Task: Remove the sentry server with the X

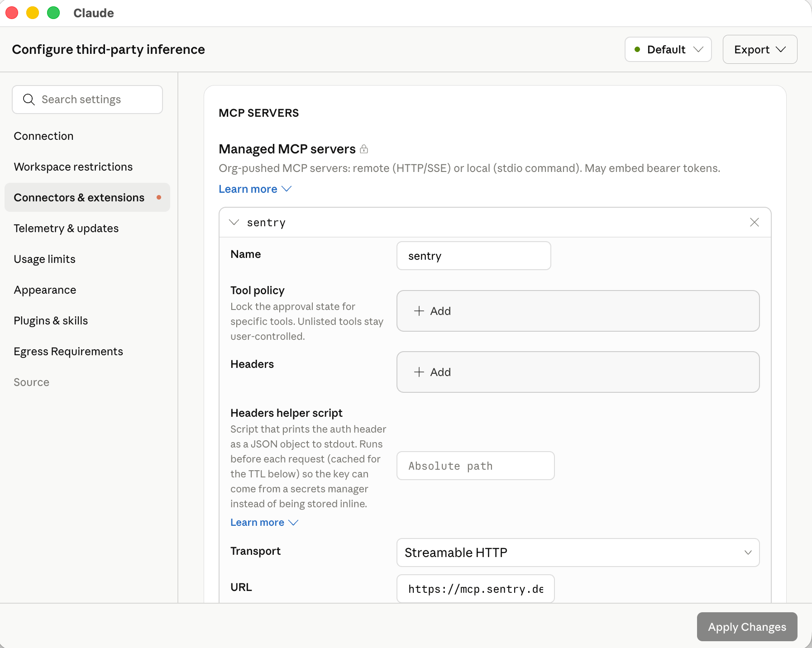Action: coord(754,222)
